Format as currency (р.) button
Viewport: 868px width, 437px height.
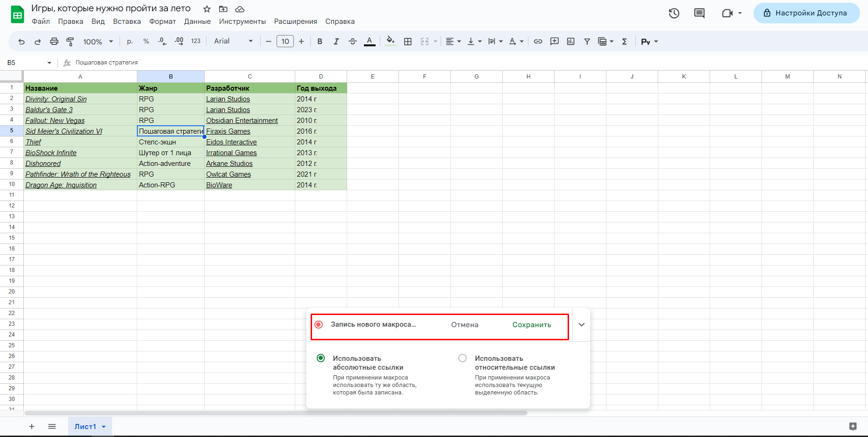(130, 42)
